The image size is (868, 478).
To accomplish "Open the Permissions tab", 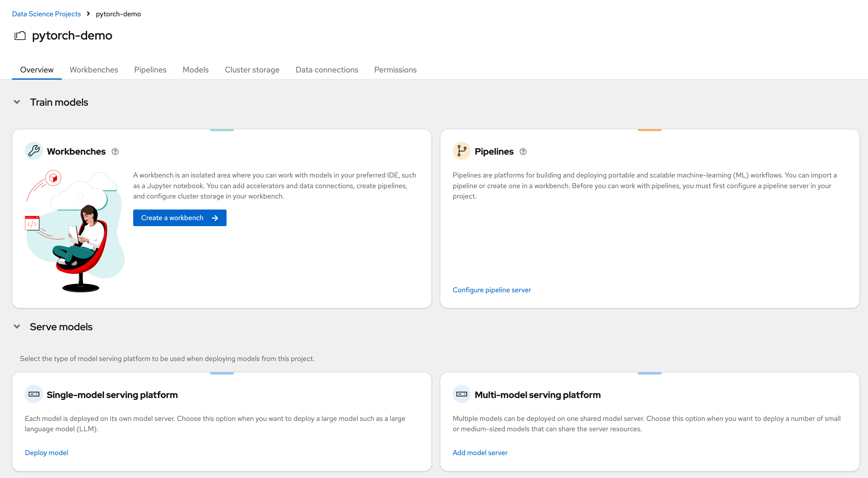I will (395, 70).
